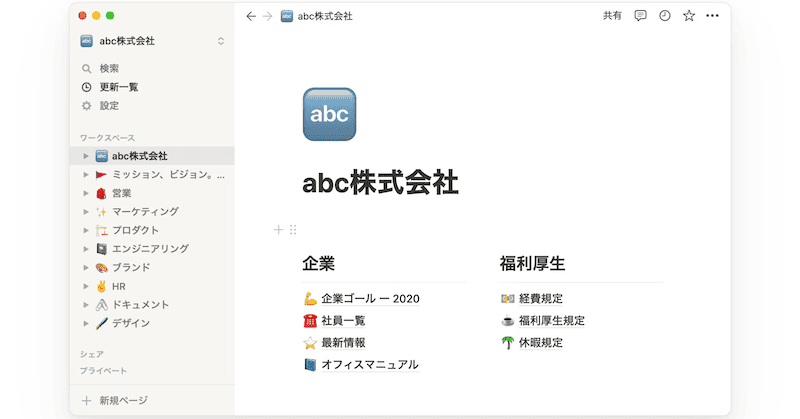Open 検索 in the sidebar
This screenshot has height=419, width=800.
(x=109, y=68)
